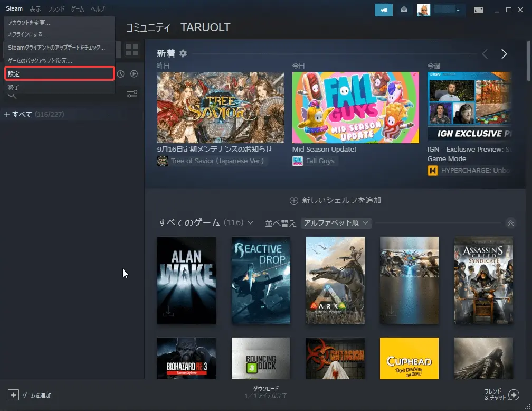Screen dimensions: 532x411
Task: Open the Assassin's Creed Syndicate cover
Action: [483, 280]
